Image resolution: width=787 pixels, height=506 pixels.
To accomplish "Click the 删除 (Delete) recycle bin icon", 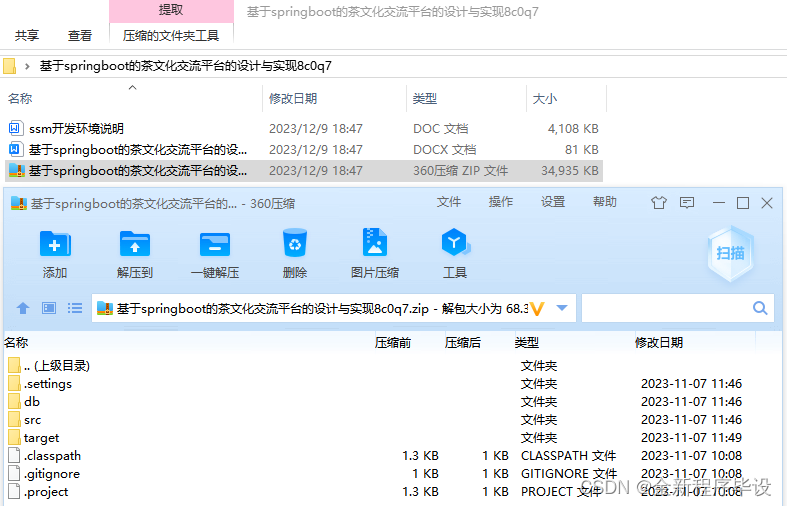I will point(295,243).
